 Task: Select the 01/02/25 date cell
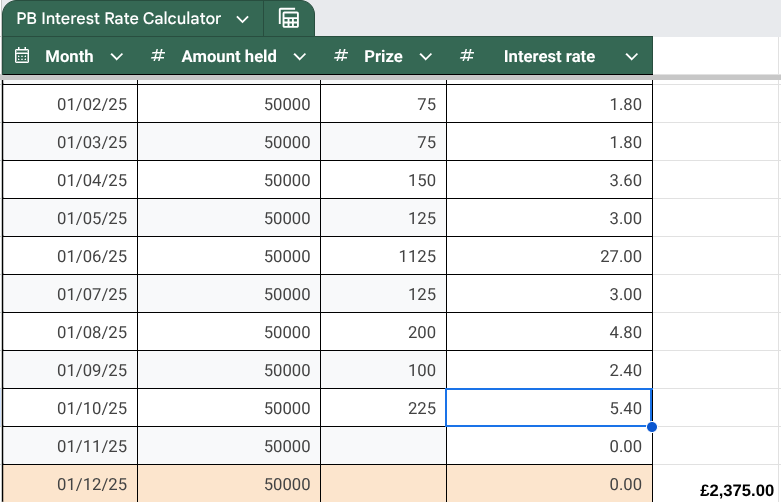70,104
